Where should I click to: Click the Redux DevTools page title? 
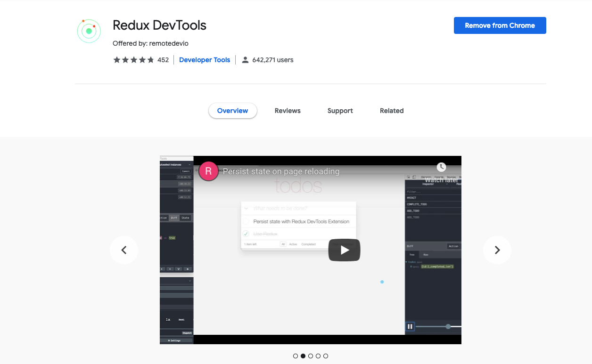pyautogui.click(x=160, y=25)
